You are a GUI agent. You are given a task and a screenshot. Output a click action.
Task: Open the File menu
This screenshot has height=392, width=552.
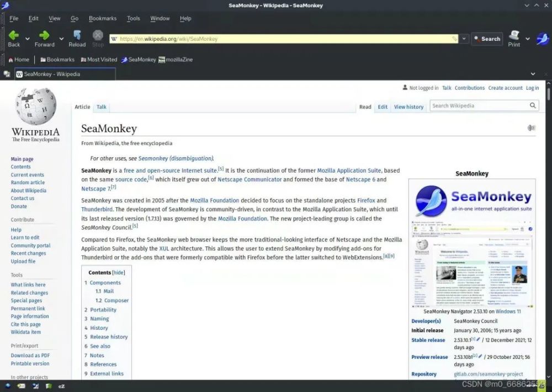click(14, 18)
